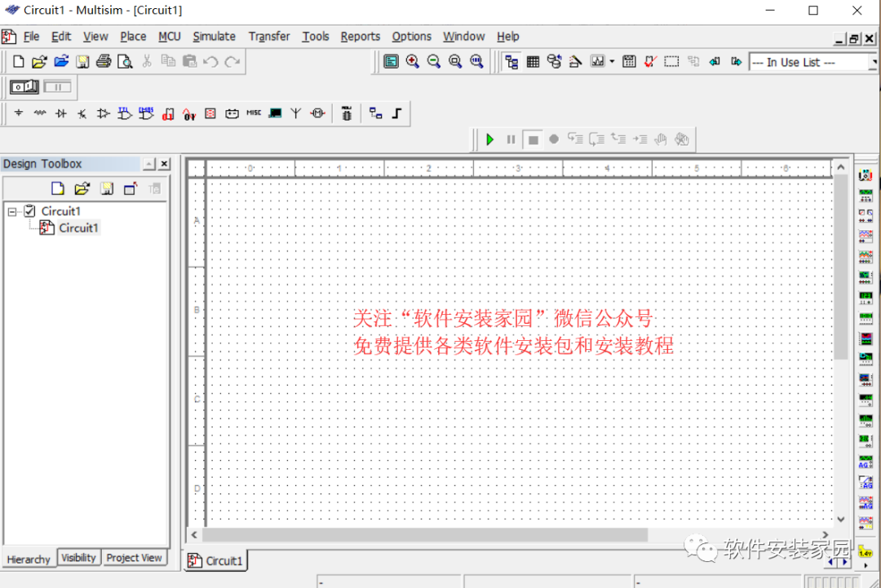
Task: Pause the simulation
Action: click(x=511, y=139)
